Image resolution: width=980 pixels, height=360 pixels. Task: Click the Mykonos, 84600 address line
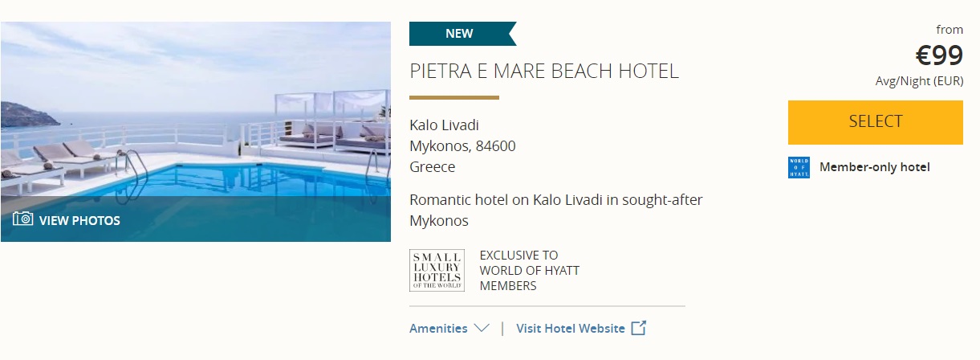click(462, 146)
